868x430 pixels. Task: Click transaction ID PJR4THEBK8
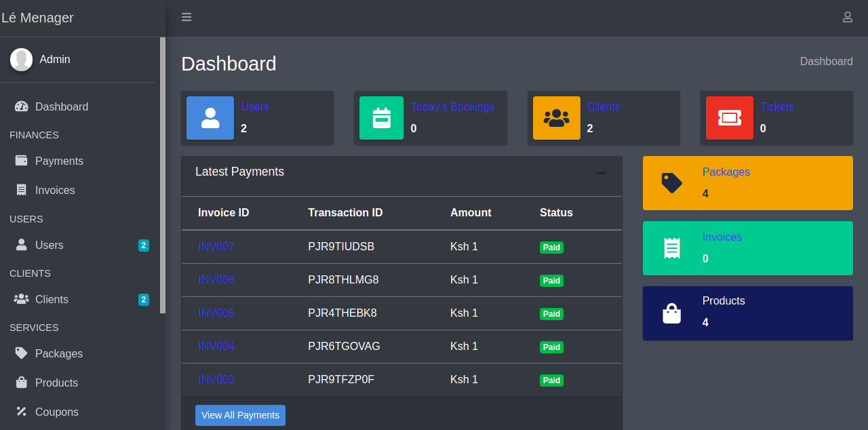[342, 313]
